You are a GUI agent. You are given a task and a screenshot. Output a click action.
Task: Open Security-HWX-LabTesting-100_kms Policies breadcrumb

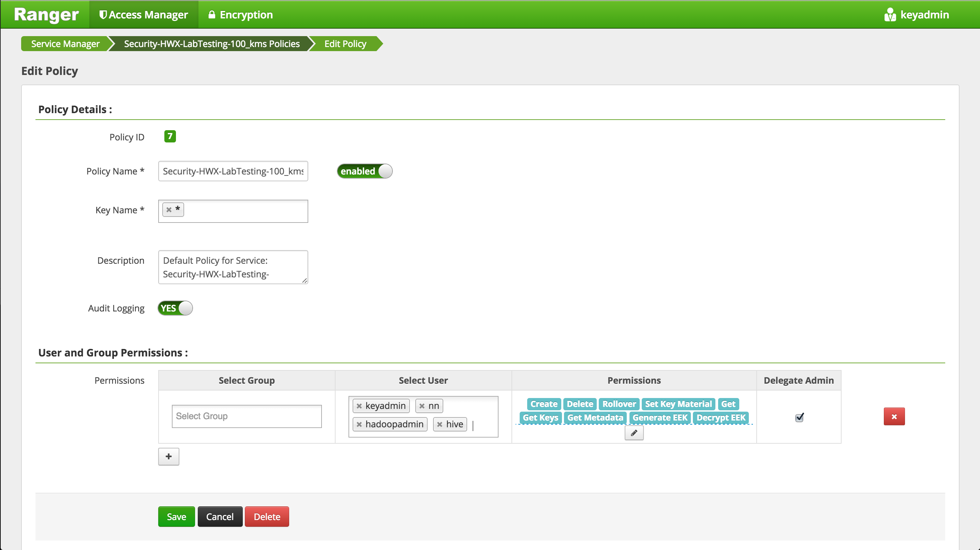tap(211, 44)
